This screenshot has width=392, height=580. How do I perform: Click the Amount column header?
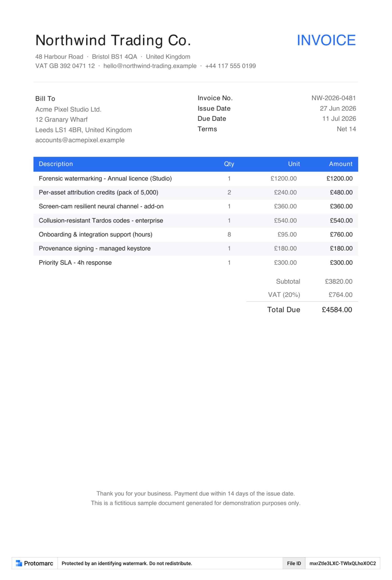pyautogui.click(x=341, y=164)
